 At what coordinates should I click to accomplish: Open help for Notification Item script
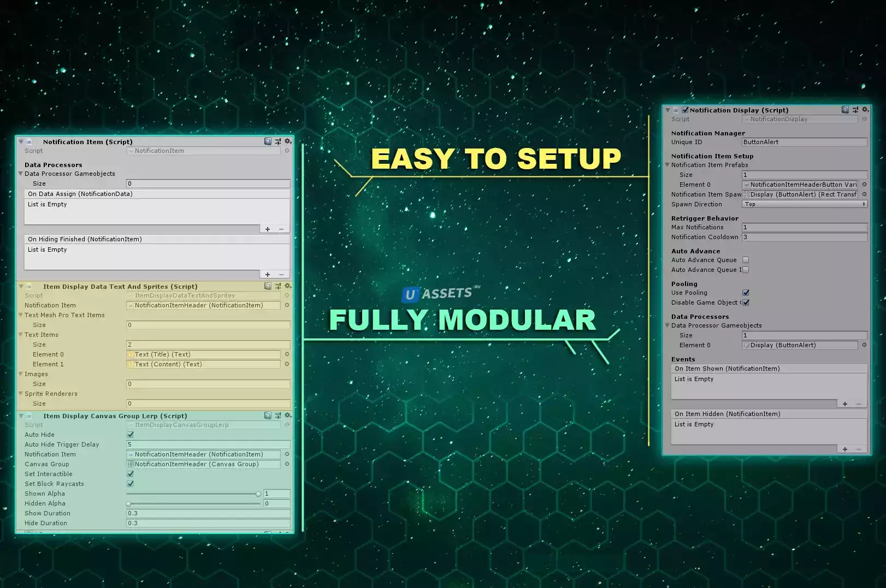(x=268, y=141)
